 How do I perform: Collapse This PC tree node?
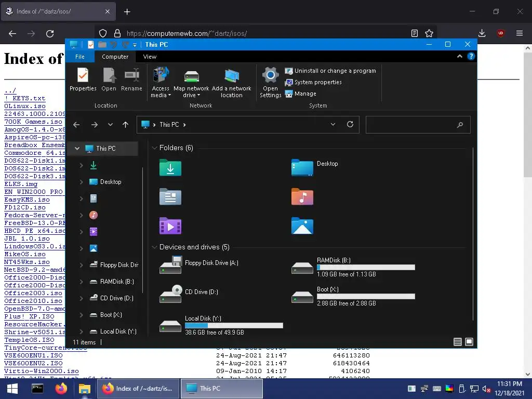point(77,148)
